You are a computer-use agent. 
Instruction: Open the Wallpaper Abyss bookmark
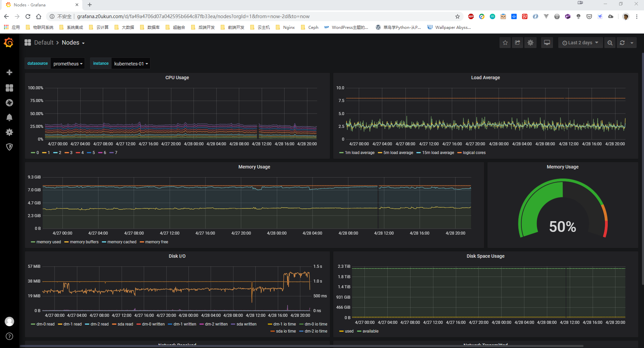449,28
